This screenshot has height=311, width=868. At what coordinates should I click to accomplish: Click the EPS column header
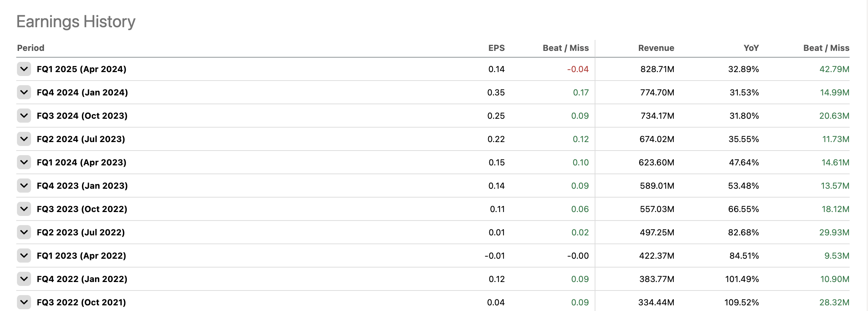click(x=496, y=48)
